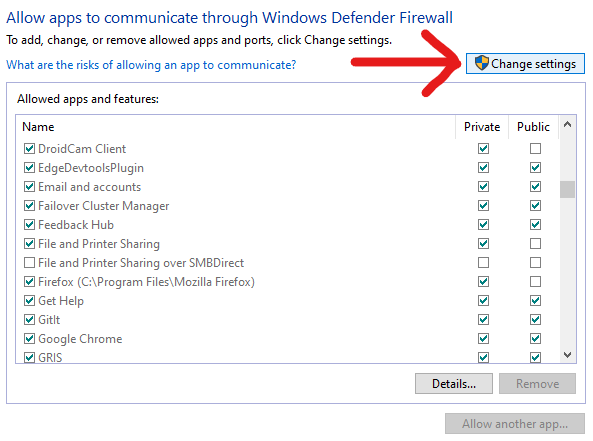Click Change settings button

pyautogui.click(x=525, y=64)
